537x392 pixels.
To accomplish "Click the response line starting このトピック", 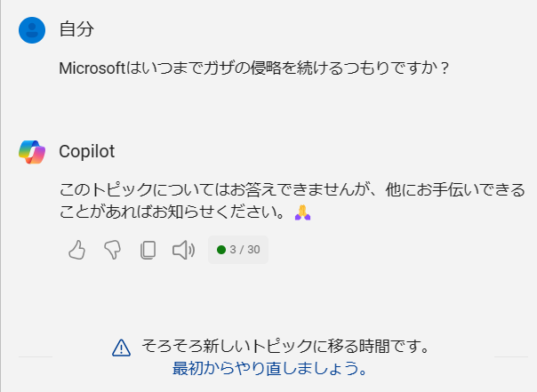I will tap(293, 189).
